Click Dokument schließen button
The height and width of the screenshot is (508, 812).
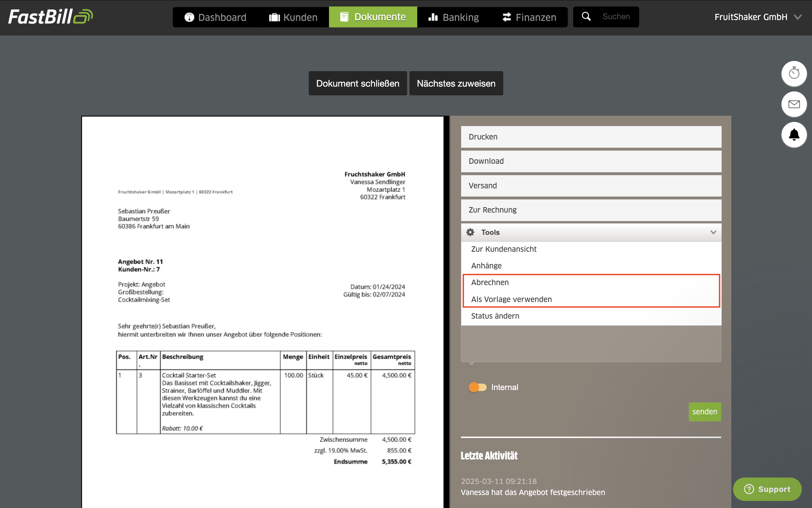[x=358, y=83]
